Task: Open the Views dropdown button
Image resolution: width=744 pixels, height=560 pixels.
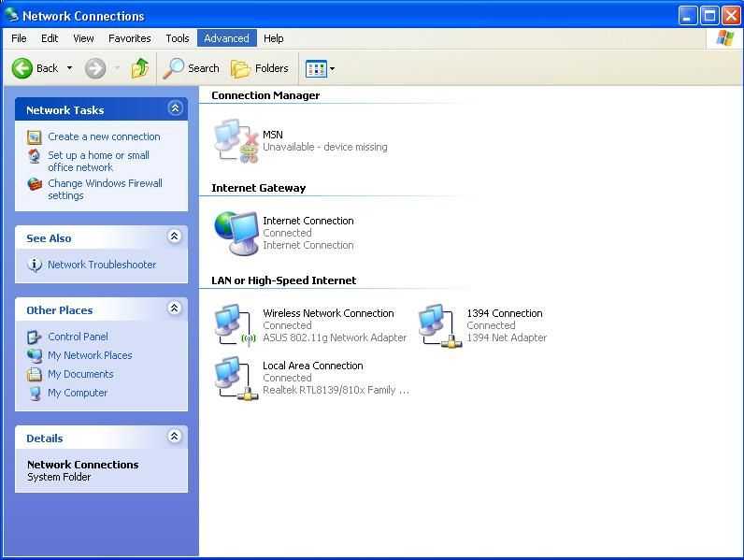Action: [x=320, y=68]
